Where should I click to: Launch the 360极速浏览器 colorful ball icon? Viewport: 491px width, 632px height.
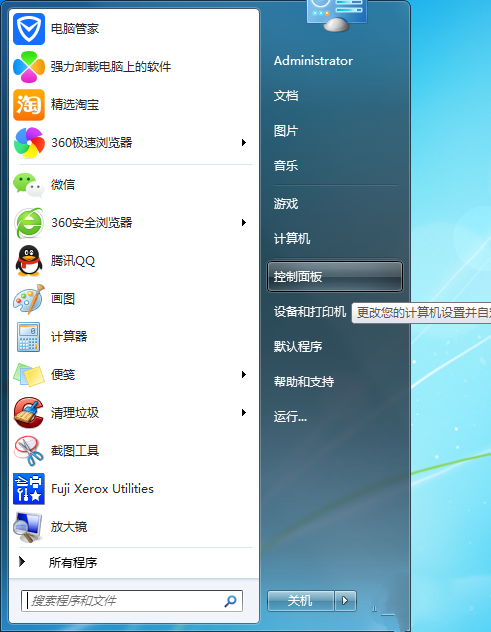[29, 143]
